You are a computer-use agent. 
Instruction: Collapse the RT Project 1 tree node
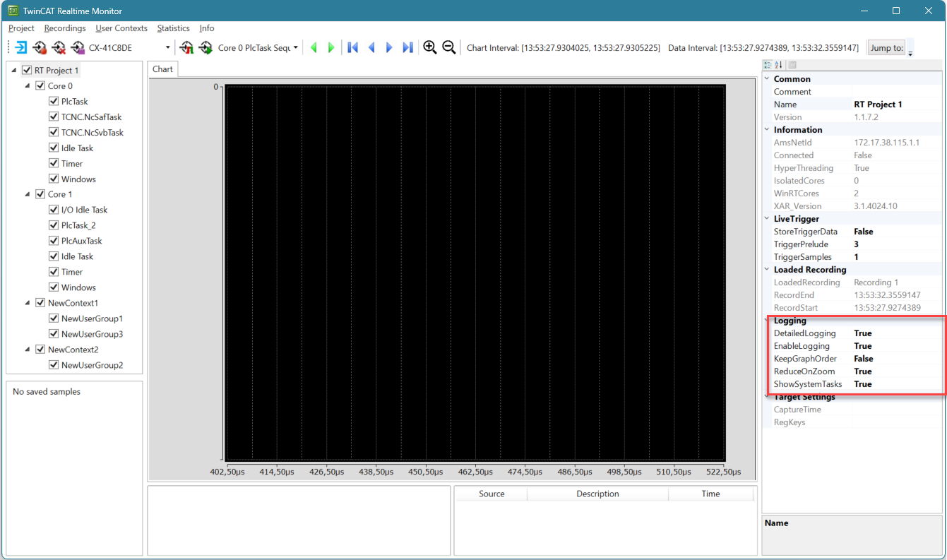pyautogui.click(x=14, y=71)
